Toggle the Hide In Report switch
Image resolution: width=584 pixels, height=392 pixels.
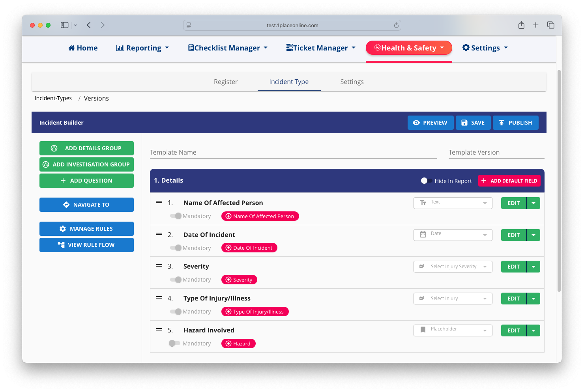[426, 181]
